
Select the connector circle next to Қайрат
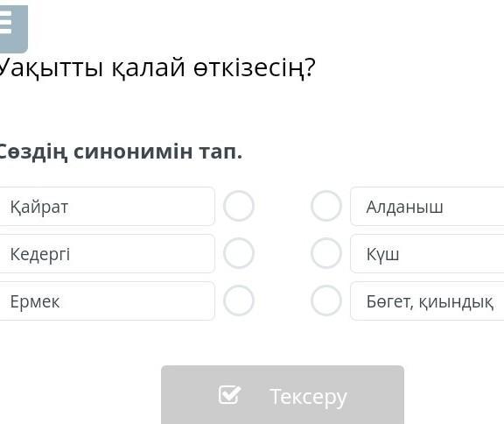coord(239,206)
